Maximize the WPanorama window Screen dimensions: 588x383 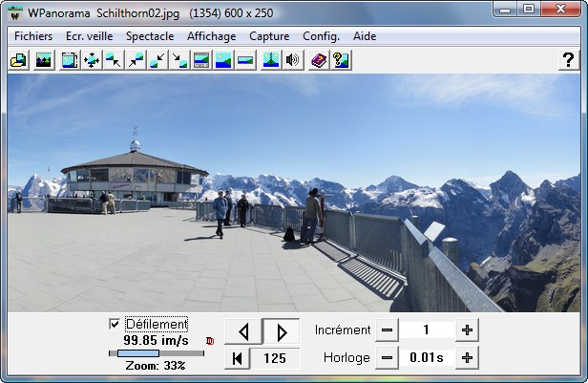529,9
